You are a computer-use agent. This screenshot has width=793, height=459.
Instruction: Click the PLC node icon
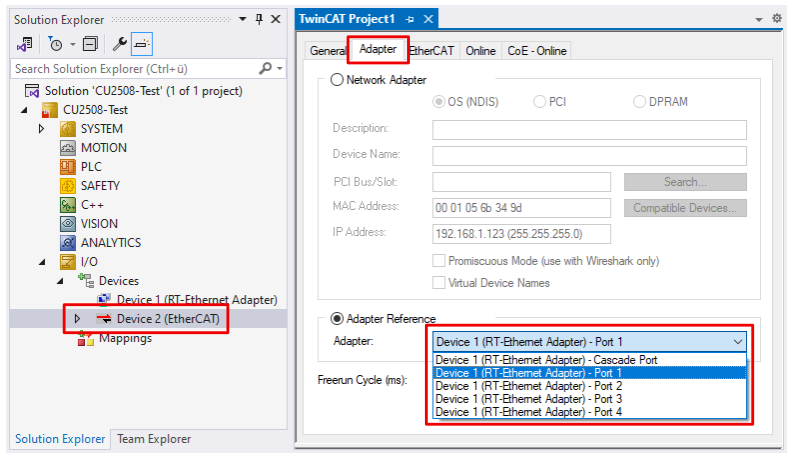[68, 167]
